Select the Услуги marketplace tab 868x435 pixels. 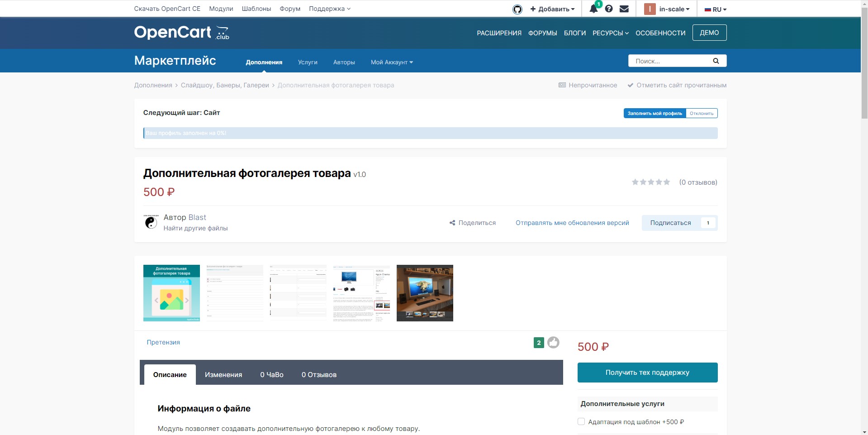point(308,62)
